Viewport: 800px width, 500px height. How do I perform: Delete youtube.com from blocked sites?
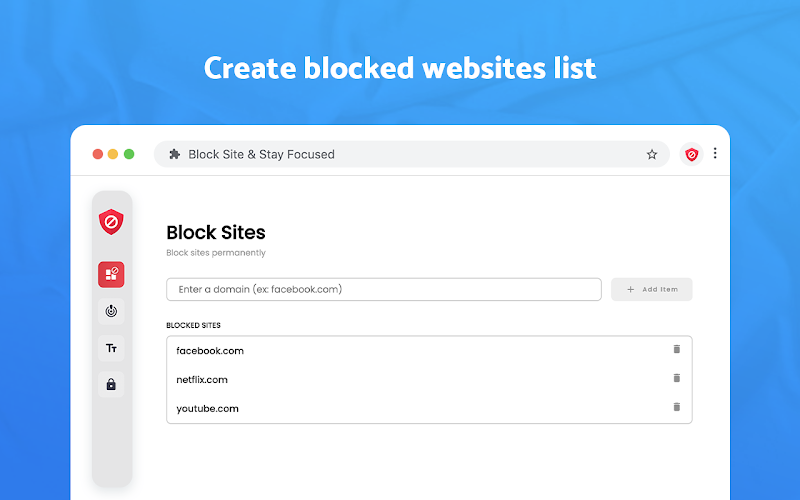[677, 407]
